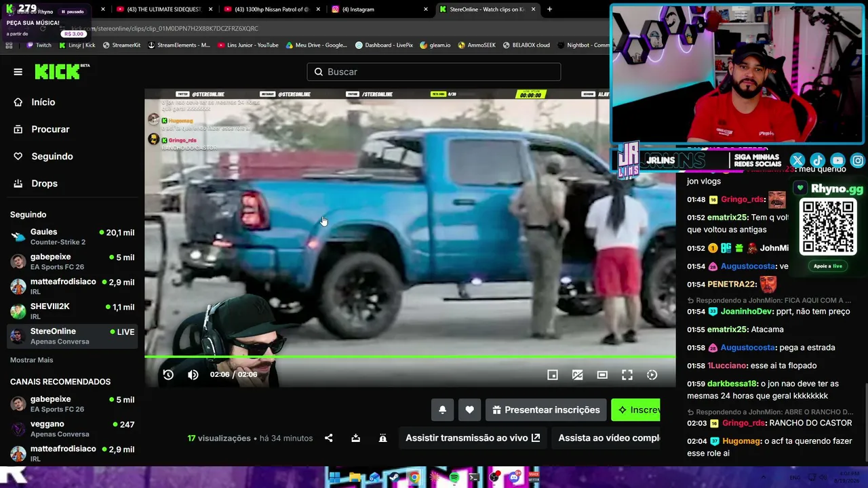Click Apoie a live button
Screen dimensions: 868x488
click(828, 266)
